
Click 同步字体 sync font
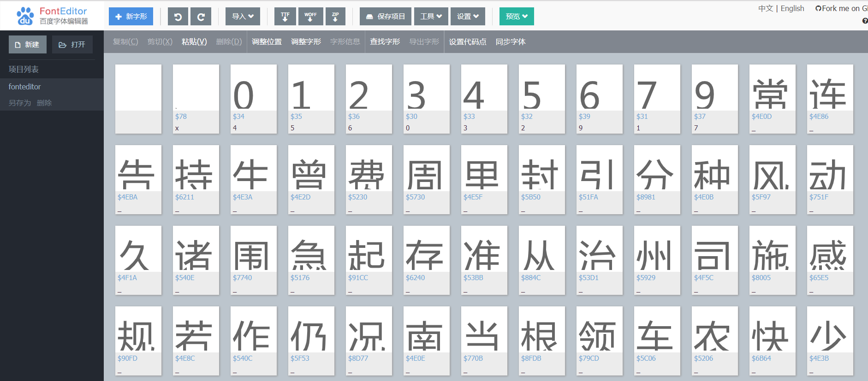(x=510, y=42)
